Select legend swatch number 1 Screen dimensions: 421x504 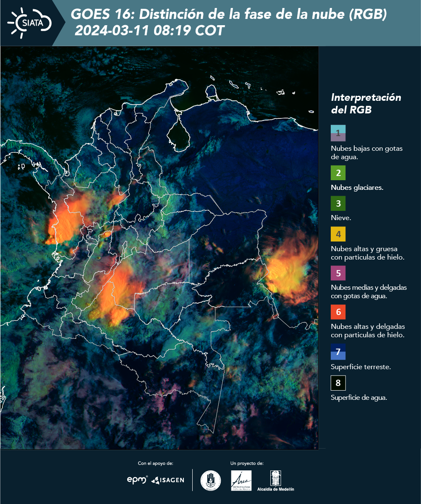338,133
